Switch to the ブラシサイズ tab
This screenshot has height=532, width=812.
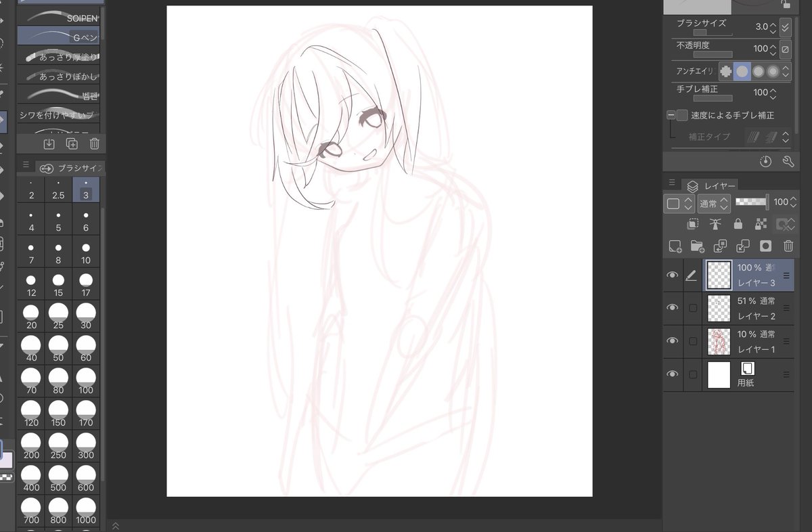71,168
